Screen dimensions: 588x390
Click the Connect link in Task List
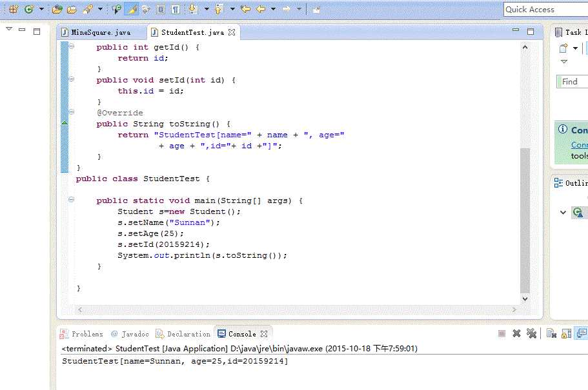(580, 144)
